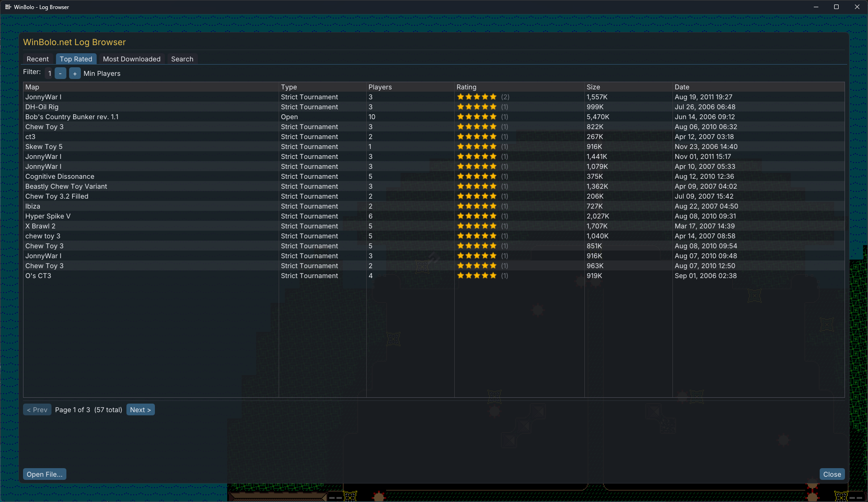This screenshot has width=868, height=502.
Task: Select the X Brawl 2 map entry
Action: click(40, 226)
